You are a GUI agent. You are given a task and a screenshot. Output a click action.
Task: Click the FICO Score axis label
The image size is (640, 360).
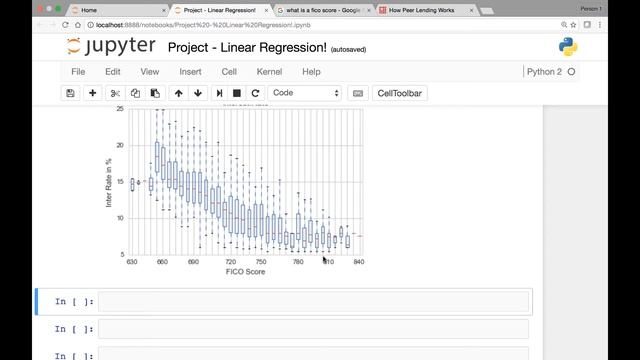(x=245, y=272)
